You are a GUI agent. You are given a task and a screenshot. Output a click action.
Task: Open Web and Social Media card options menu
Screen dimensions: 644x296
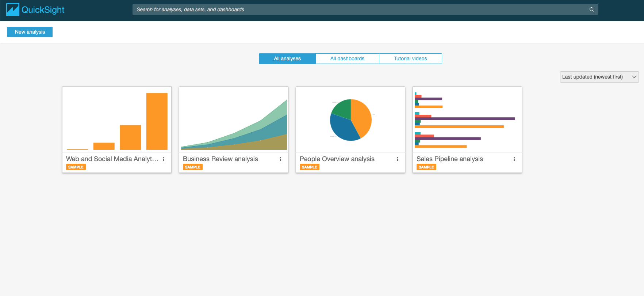[164, 159]
